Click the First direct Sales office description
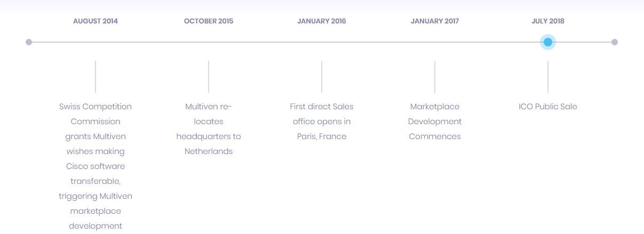The image size is (644, 234). (x=322, y=122)
